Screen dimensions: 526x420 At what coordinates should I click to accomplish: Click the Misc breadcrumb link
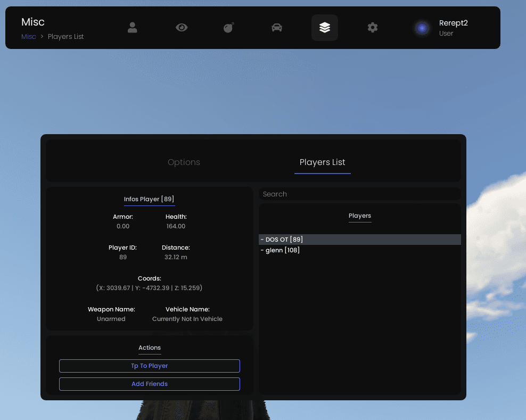[x=29, y=37]
